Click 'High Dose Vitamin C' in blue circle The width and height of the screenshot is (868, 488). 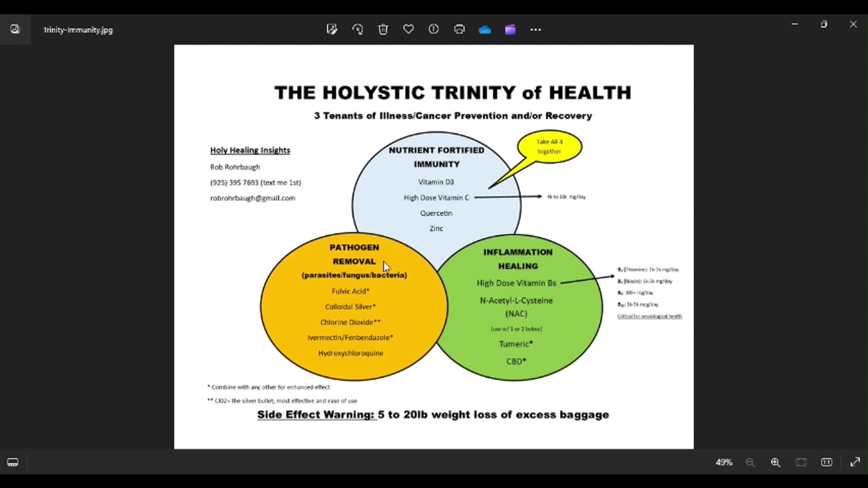(436, 197)
